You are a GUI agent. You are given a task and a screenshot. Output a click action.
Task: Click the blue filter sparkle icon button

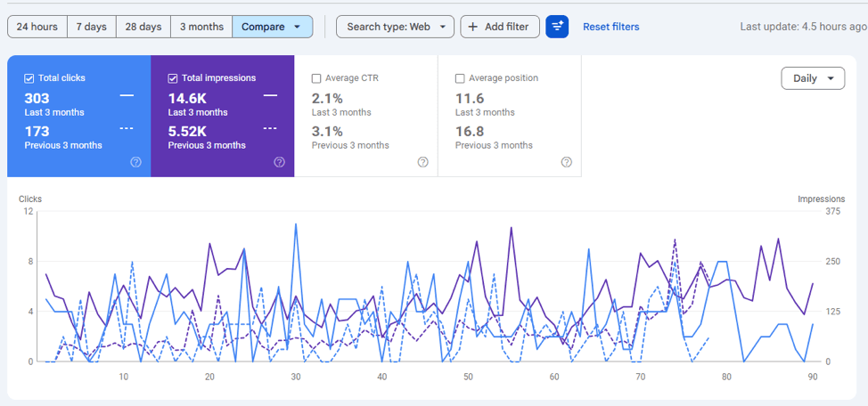click(x=557, y=27)
